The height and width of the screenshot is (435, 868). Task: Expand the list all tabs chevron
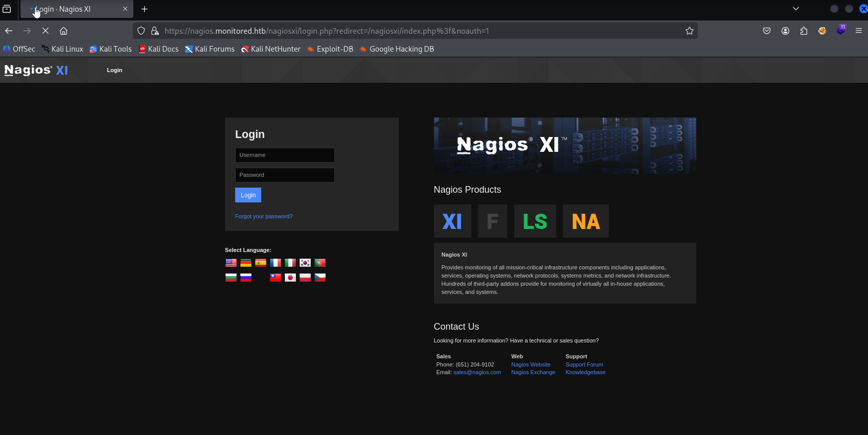coord(796,9)
